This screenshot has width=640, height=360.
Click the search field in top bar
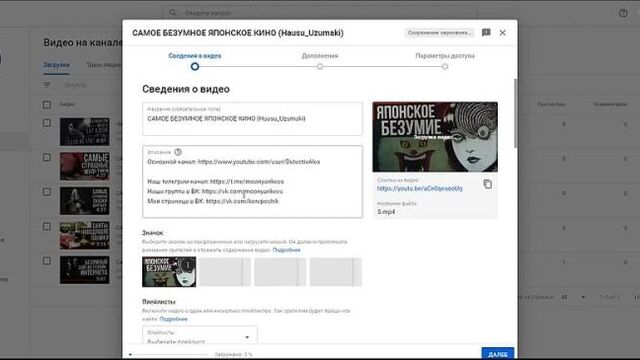point(320,13)
